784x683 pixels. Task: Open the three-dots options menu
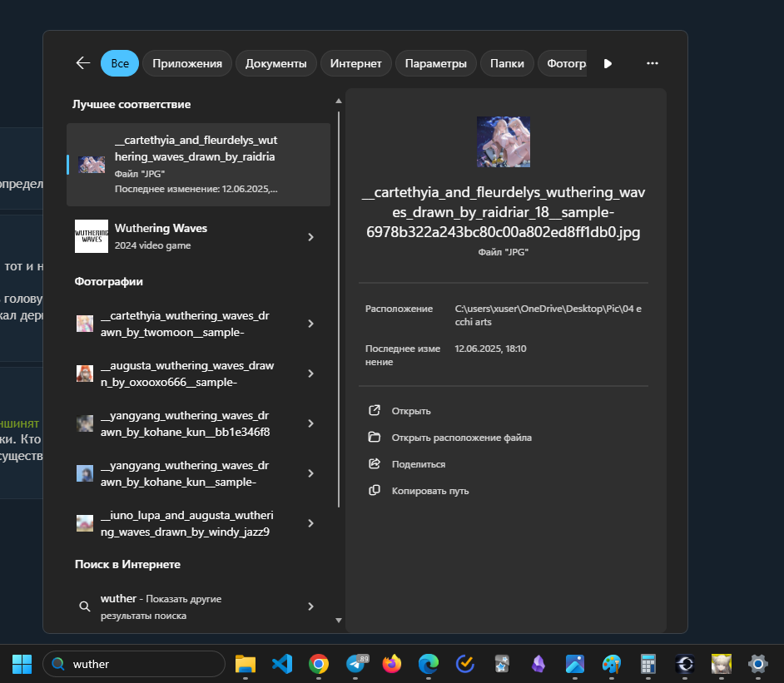tap(652, 63)
